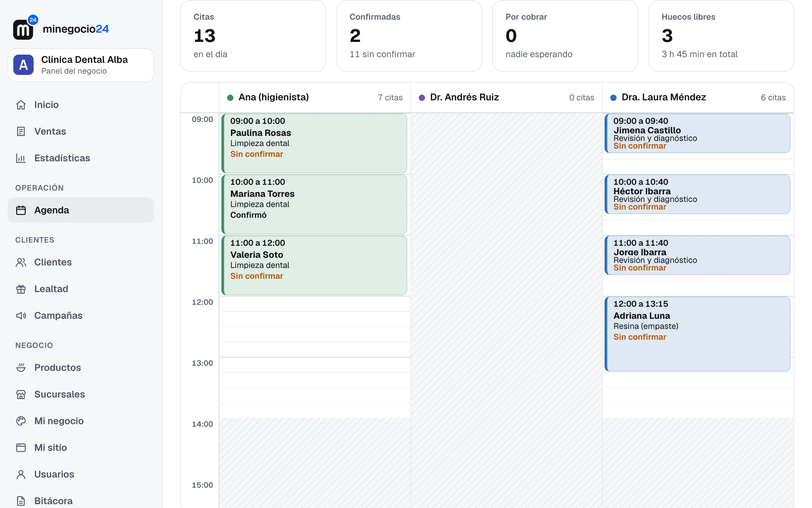
Task: Click the Mi sitio browser window icon
Action: (21, 448)
